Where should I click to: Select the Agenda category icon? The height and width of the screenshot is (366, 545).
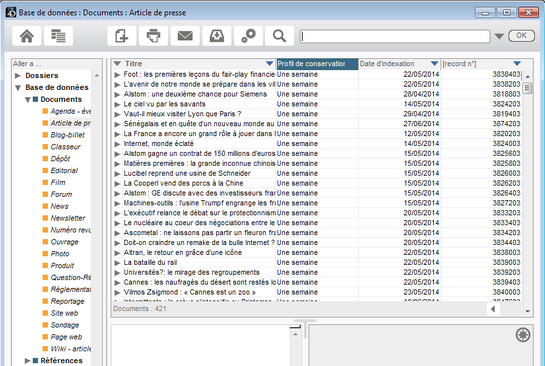click(x=45, y=111)
